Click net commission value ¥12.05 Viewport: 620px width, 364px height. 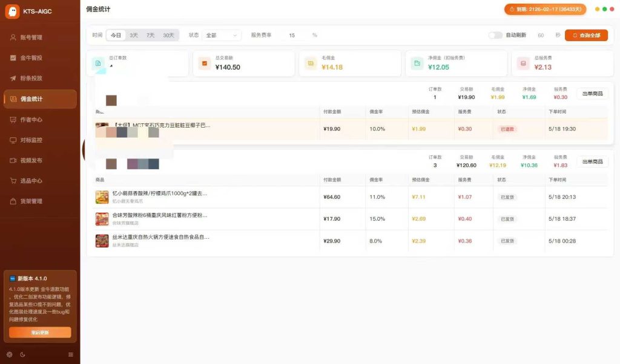tap(438, 67)
